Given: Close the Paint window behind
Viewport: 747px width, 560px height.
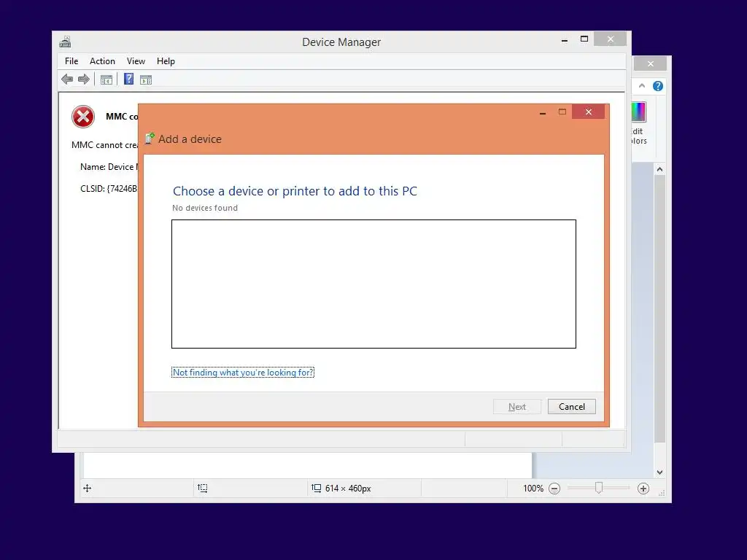Looking at the screenshot, I should coord(650,63).
